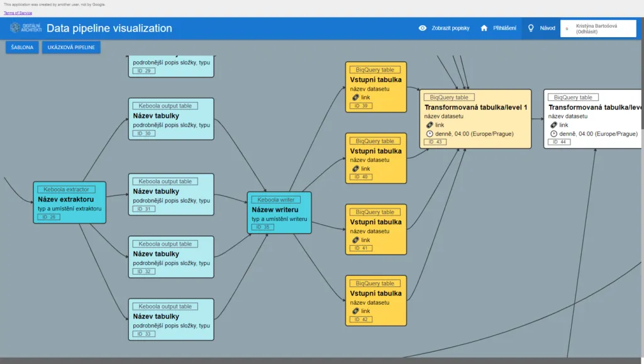Click the ID 35 badge on writer
644x364 pixels.
pyautogui.click(x=262, y=227)
